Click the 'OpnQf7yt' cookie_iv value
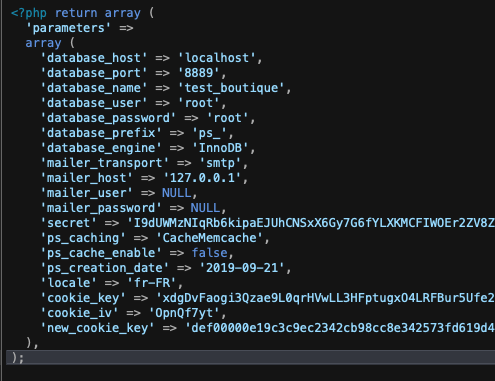 point(184,313)
